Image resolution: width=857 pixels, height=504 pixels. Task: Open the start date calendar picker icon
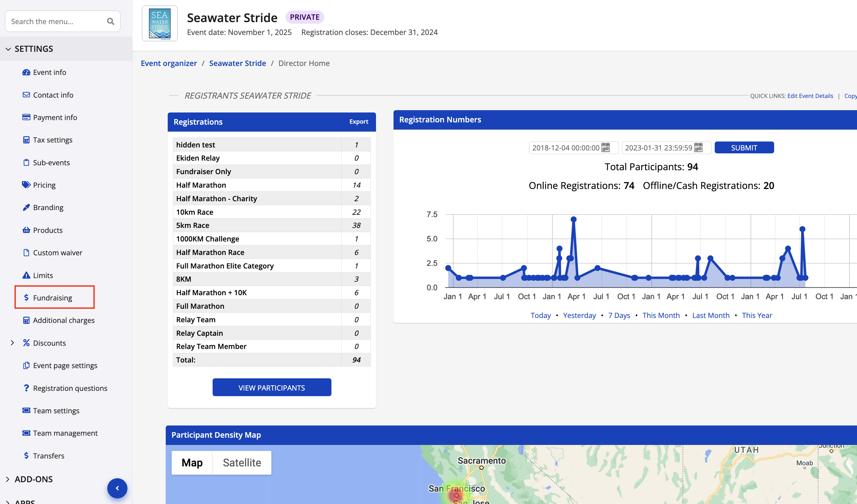605,147
